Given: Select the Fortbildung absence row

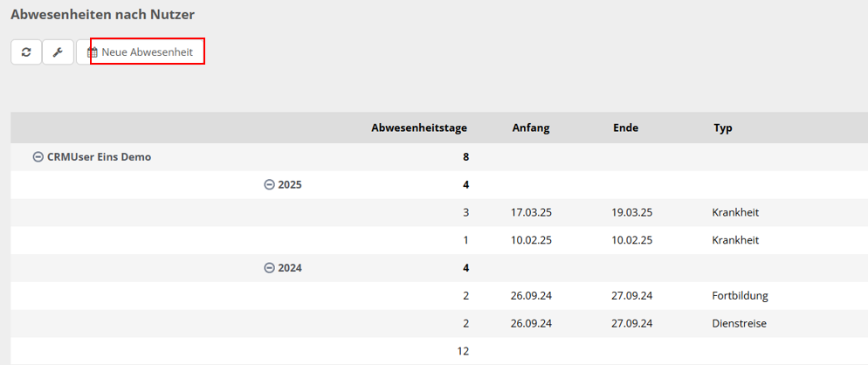Looking at the screenshot, I should (x=740, y=296).
